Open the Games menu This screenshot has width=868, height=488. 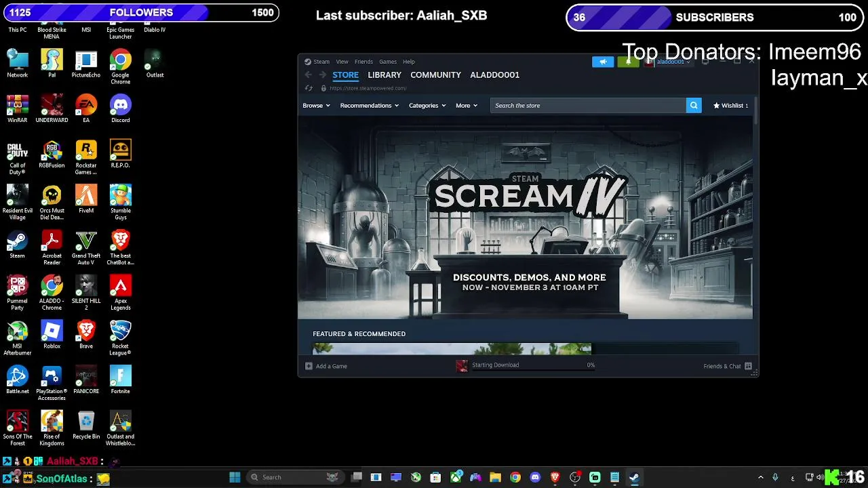point(388,62)
